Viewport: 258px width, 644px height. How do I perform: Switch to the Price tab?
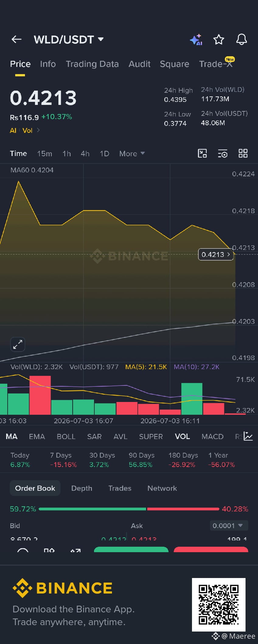pos(20,64)
